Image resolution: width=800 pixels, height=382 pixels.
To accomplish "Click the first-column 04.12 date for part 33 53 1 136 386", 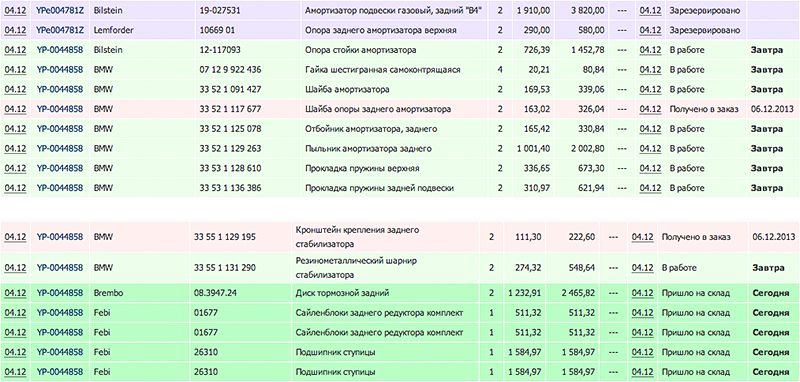I will pyautogui.click(x=15, y=188).
